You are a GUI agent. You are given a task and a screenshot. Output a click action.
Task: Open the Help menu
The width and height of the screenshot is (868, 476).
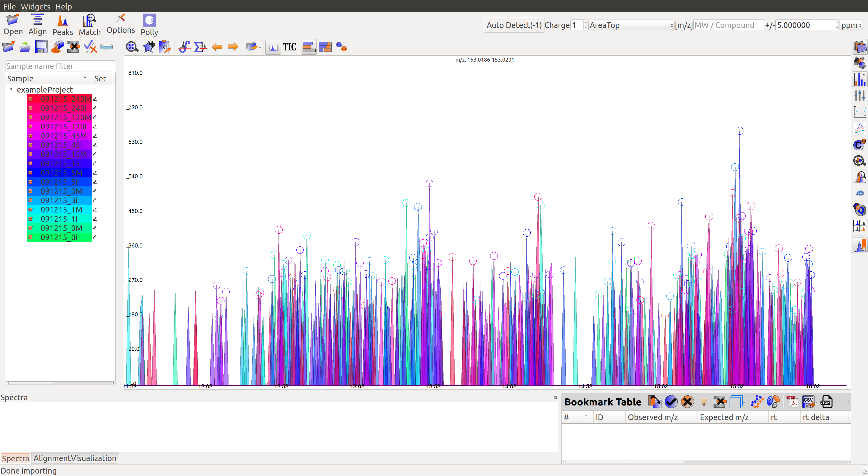(x=63, y=7)
